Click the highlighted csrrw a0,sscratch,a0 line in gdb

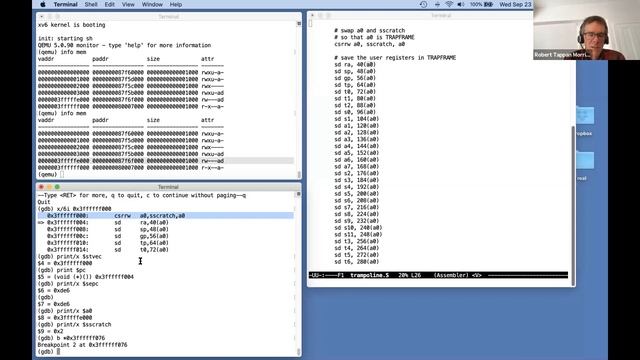[x=165, y=216]
